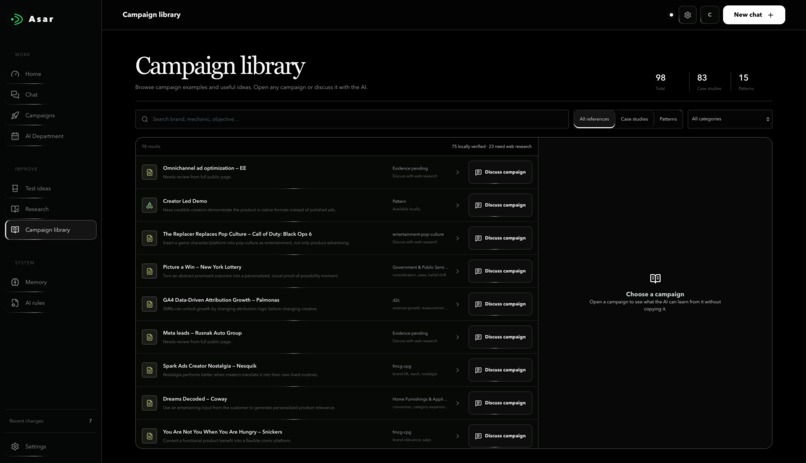The image size is (806, 463).
Task: Click the 15 patterns count
Action: point(743,78)
